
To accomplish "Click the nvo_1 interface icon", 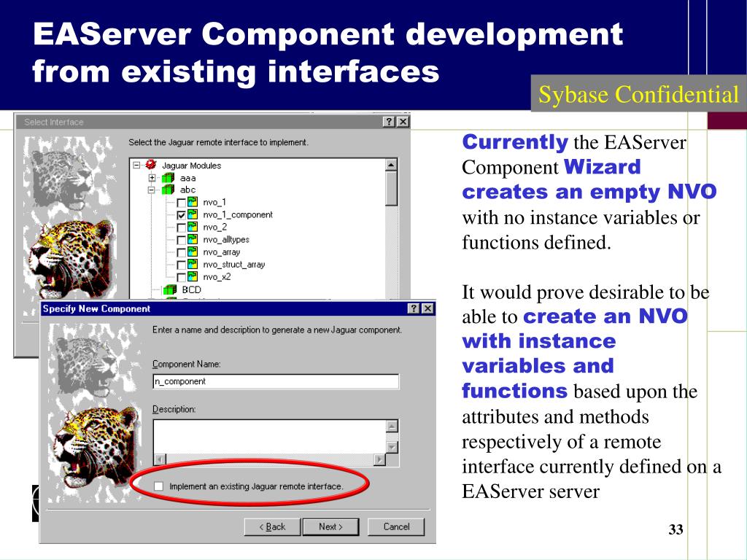I will click(193, 202).
